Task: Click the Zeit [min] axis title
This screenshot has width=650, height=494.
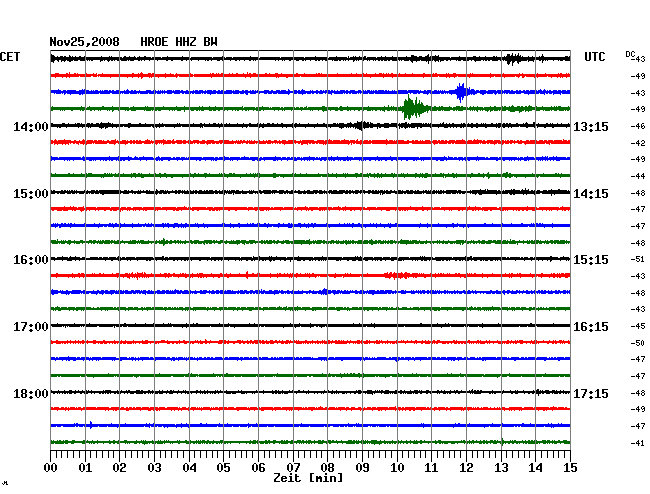Action: [308, 478]
